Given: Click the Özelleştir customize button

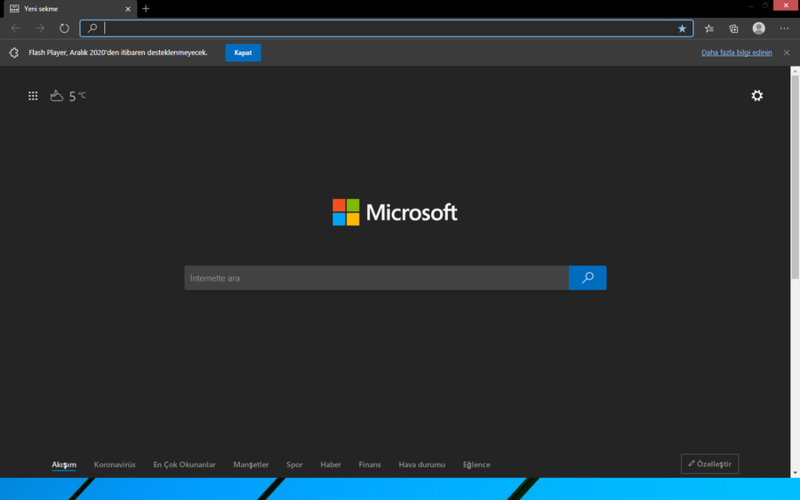Looking at the screenshot, I should 710,464.
